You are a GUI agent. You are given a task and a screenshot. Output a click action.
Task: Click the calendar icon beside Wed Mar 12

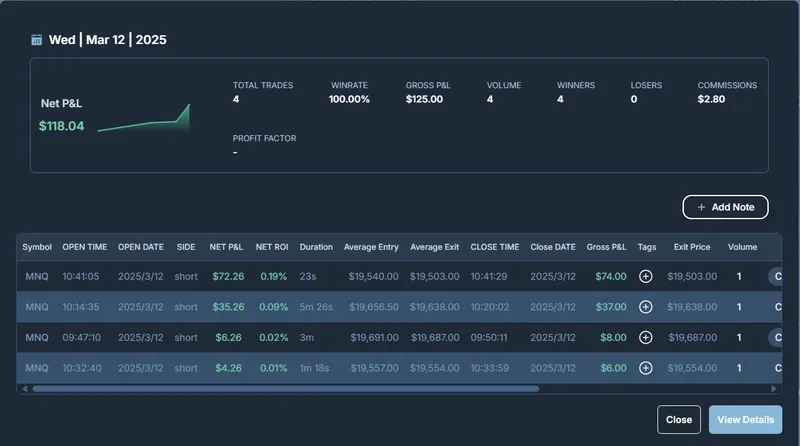point(37,40)
